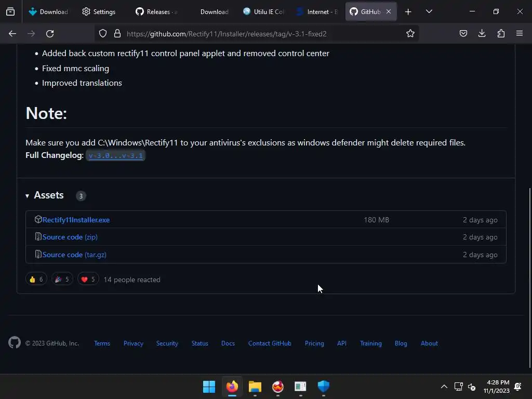Click the zip file icon beside Source code (zip)

tap(38, 236)
